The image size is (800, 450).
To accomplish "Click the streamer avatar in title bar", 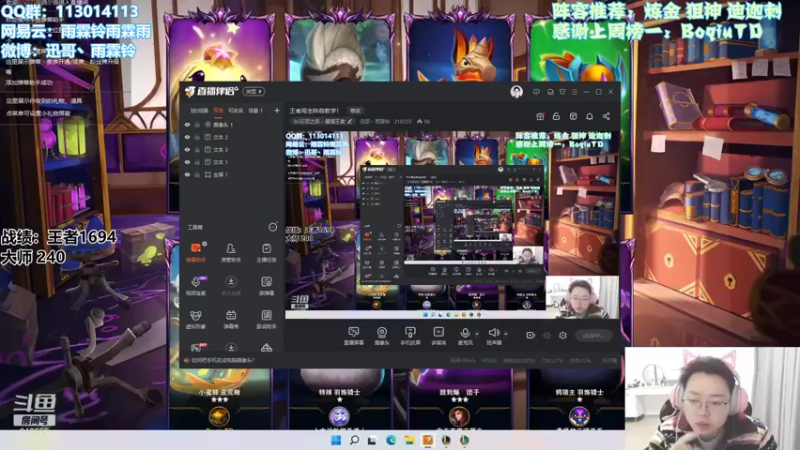I will [x=516, y=91].
